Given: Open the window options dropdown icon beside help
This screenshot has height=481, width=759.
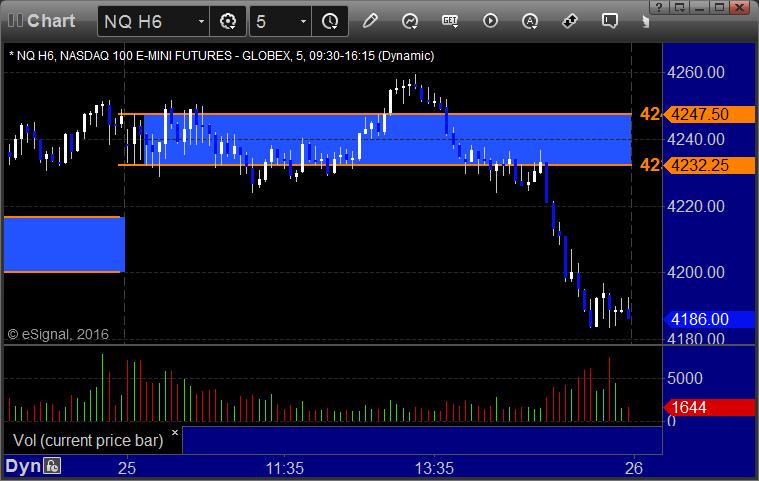Looking at the screenshot, I should (x=679, y=7).
